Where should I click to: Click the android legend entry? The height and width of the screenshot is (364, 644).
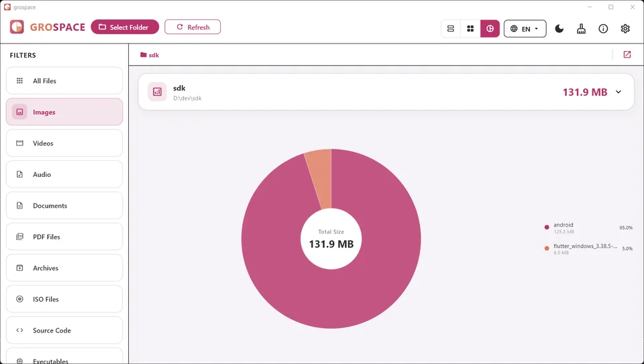(x=588, y=228)
